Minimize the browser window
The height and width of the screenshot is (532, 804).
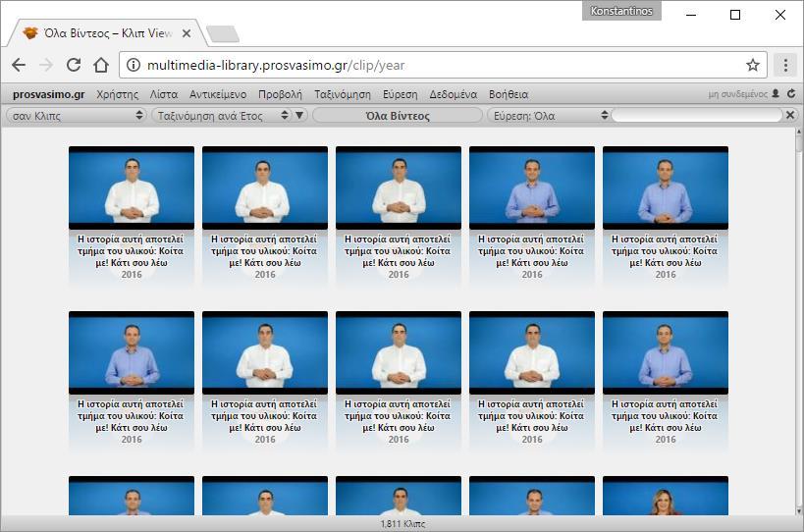[691, 15]
